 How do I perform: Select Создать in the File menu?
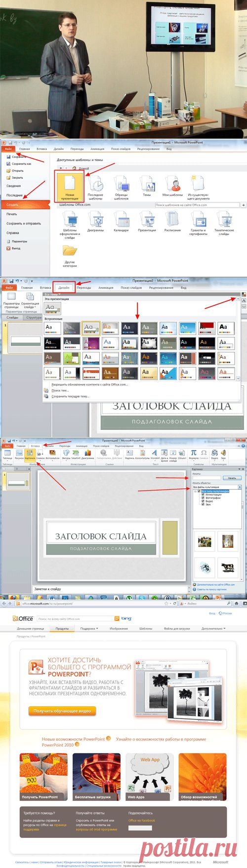(x=25, y=204)
